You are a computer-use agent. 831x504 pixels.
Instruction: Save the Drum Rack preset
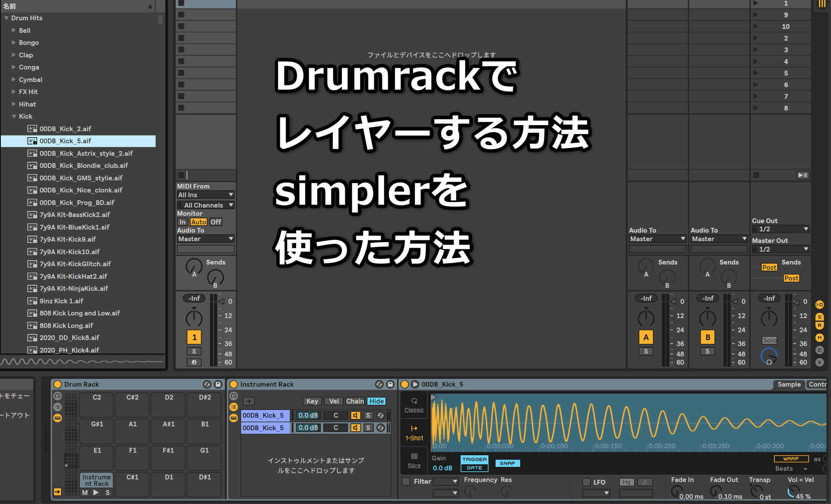[218, 384]
